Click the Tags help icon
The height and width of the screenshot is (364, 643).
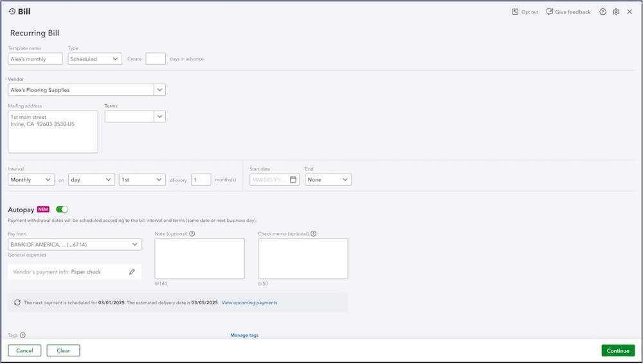click(23, 335)
